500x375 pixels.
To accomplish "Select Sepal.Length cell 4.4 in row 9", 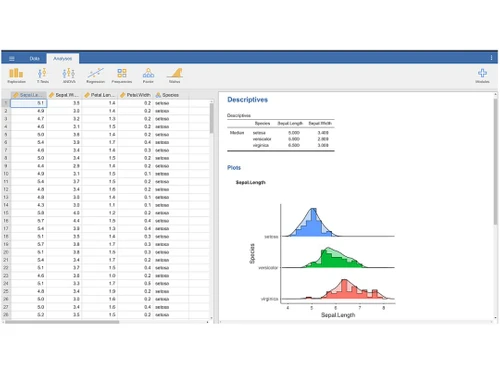I will coord(29,166).
